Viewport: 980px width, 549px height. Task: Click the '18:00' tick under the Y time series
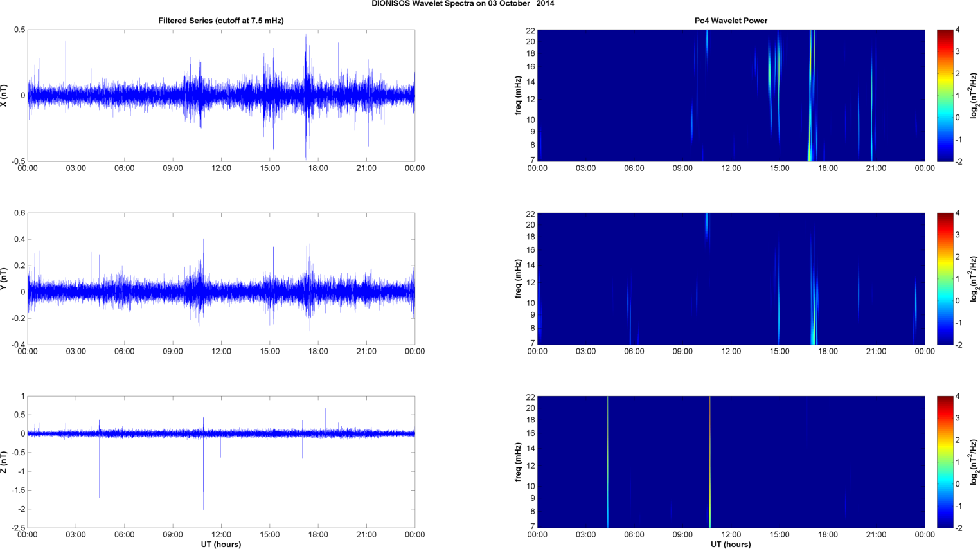click(x=318, y=352)
